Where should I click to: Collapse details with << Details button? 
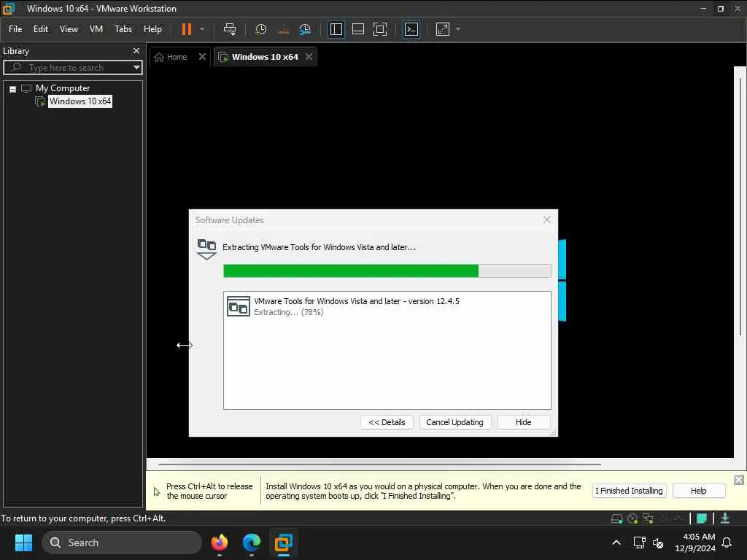[x=387, y=422]
